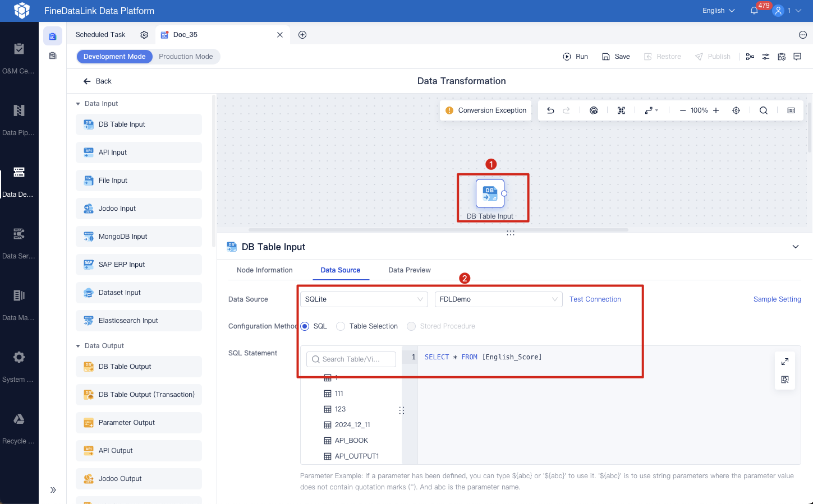Zoom in with the plus icon

(x=716, y=110)
